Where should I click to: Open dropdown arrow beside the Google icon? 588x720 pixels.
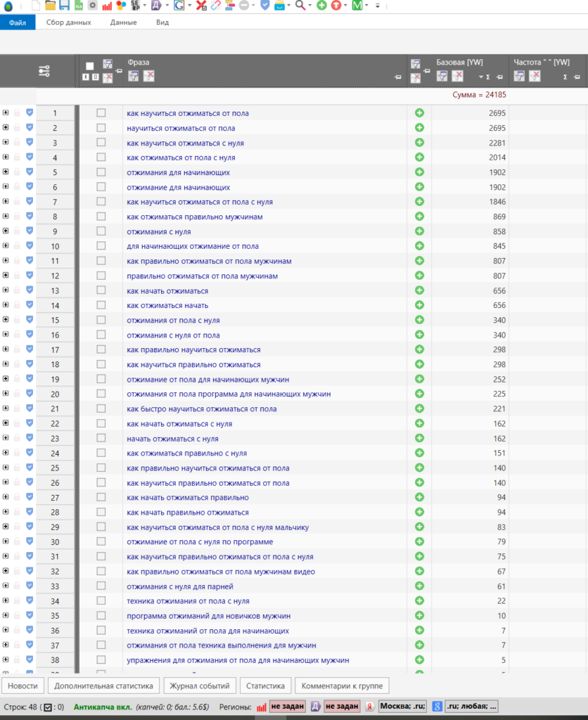190,6
